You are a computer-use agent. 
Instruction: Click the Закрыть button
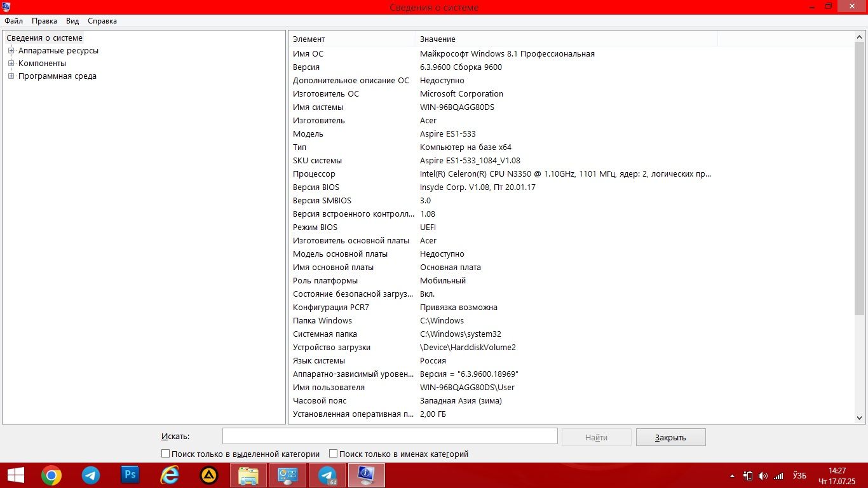(670, 437)
